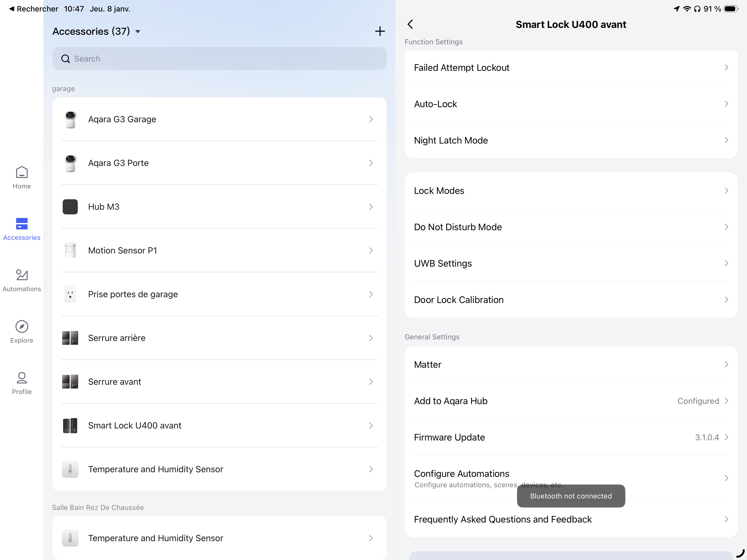The image size is (747, 560).
Task: Open Frequently Asked Questions and Feedback
Action: click(x=571, y=520)
